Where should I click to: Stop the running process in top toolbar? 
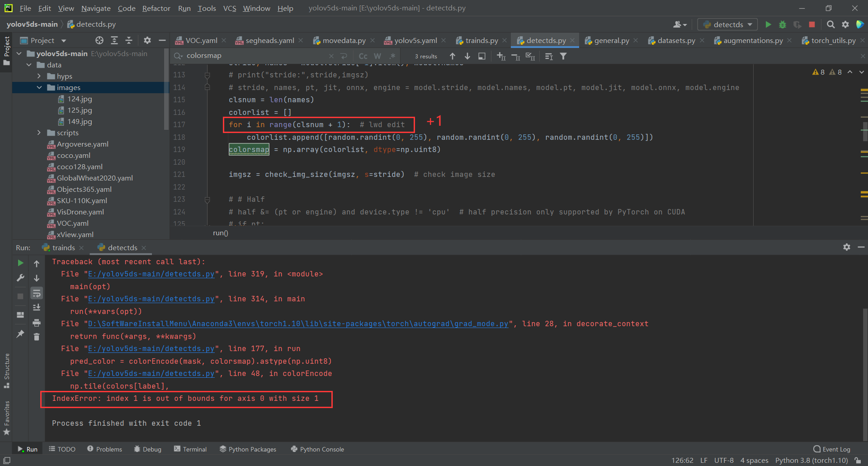812,24
